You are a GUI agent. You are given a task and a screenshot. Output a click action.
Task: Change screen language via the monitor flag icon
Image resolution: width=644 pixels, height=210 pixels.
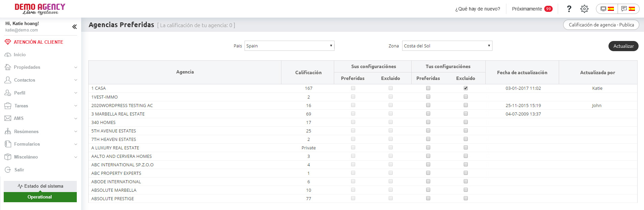[607, 9]
